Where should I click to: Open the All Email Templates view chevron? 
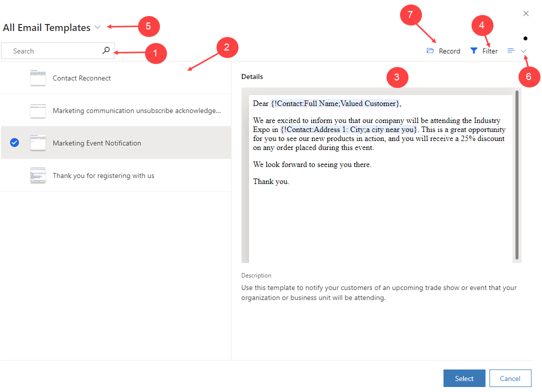pyautogui.click(x=96, y=27)
